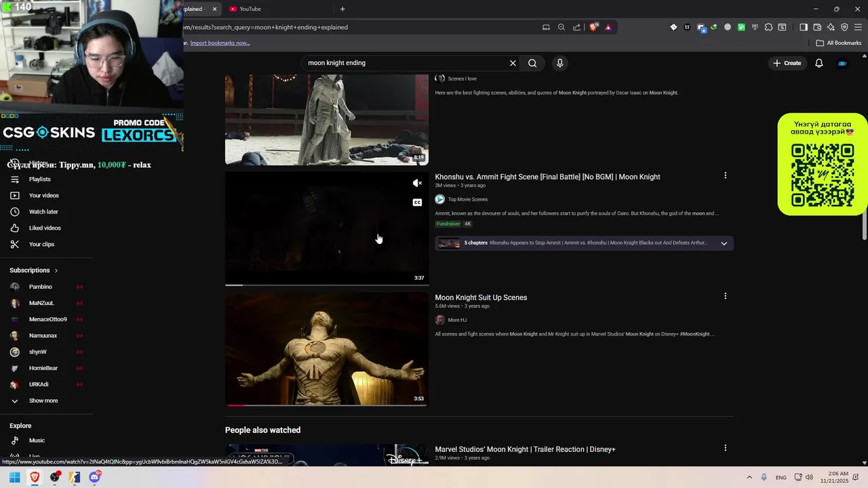Open Top Movie Scenes channel avatar

coord(439,199)
